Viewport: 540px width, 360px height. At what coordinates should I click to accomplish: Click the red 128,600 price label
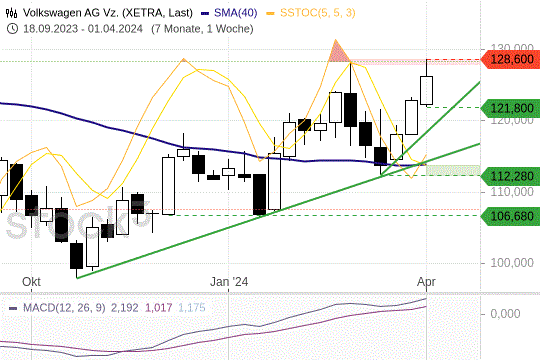511,59
